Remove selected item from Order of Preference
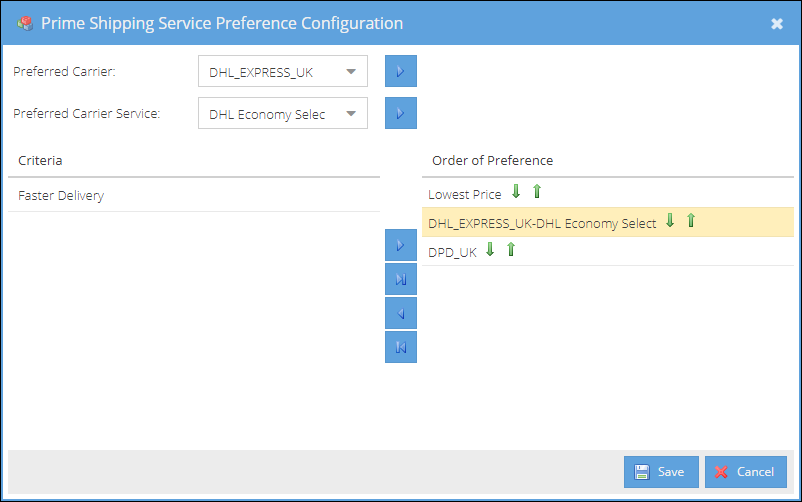Viewport: 802px width, 502px height. pyautogui.click(x=400, y=313)
